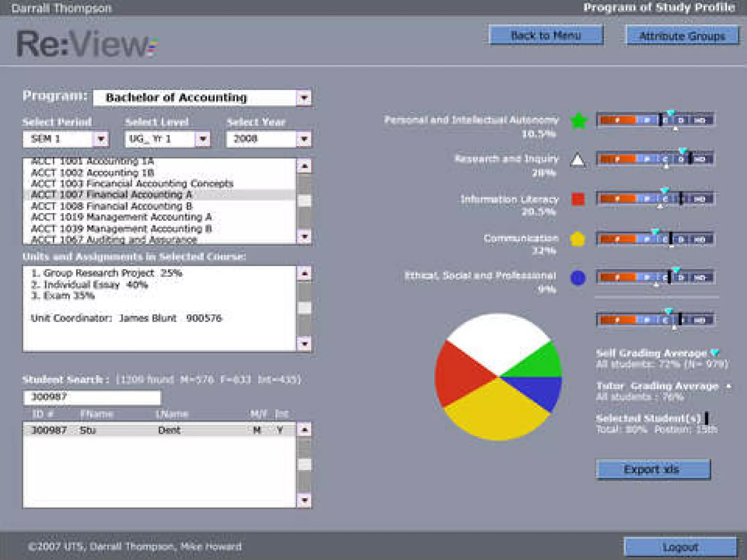Click the red square Information Literacy icon
The width and height of the screenshot is (747, 560).
point(578,199)
